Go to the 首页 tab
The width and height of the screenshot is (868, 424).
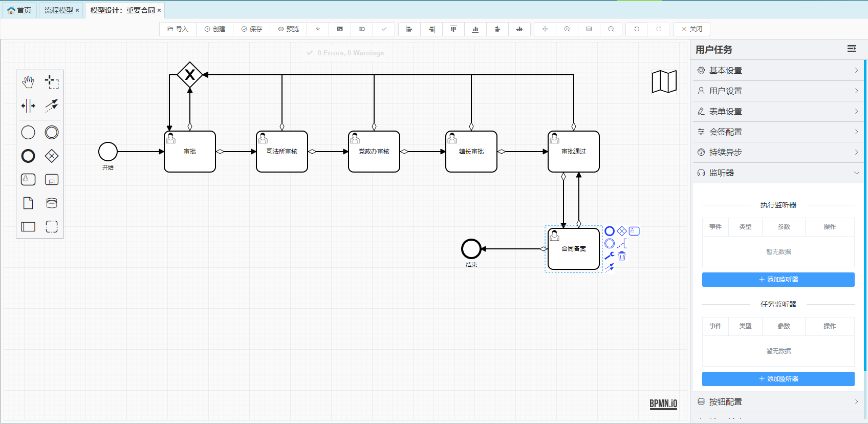19,10
